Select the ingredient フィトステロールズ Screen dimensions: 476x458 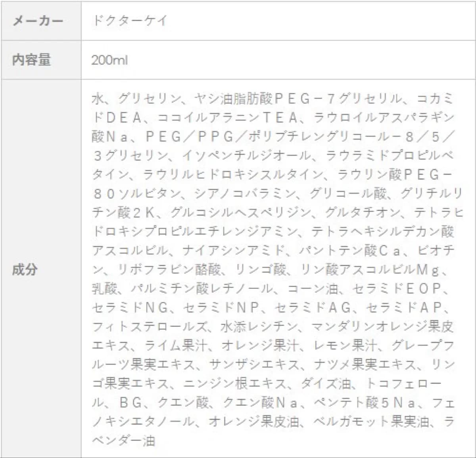[149, 327]
